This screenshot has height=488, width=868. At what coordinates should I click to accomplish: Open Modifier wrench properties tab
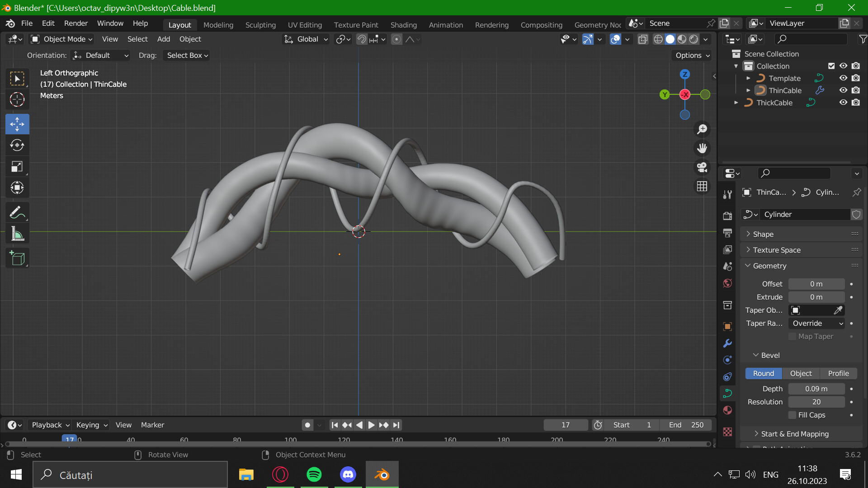[x=727, y=343]
